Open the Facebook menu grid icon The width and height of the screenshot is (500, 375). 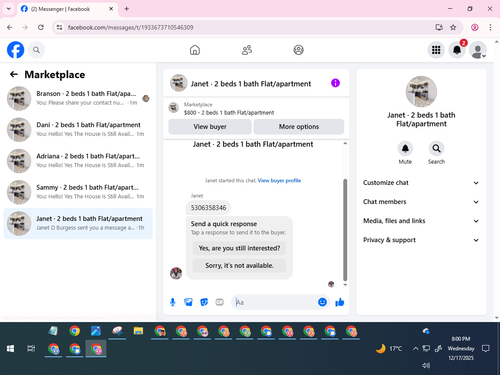click(436, 50)
